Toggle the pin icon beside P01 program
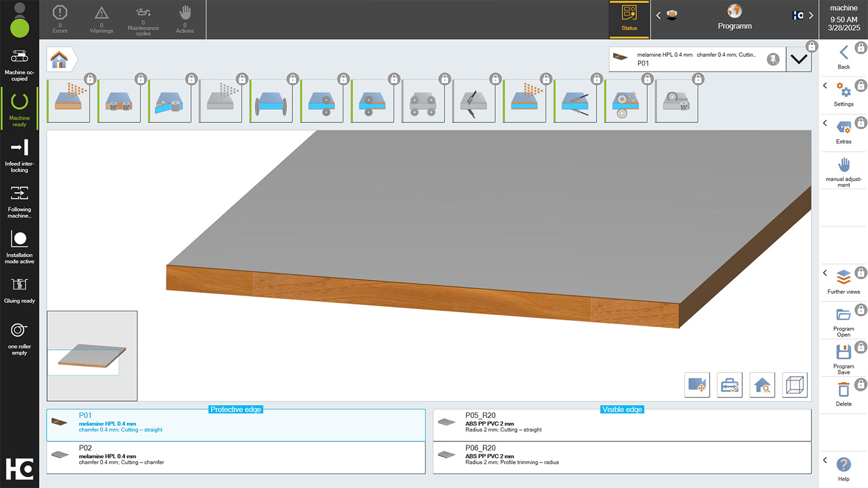Screen dimensions: 868x488 (773, 59)
